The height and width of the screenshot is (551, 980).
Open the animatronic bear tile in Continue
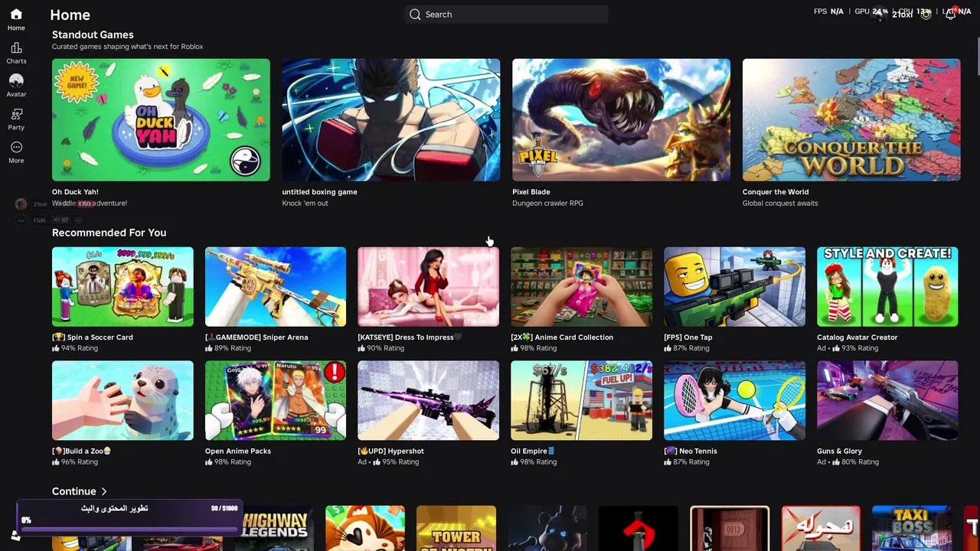pyautogui.click(x=547, y=528)
